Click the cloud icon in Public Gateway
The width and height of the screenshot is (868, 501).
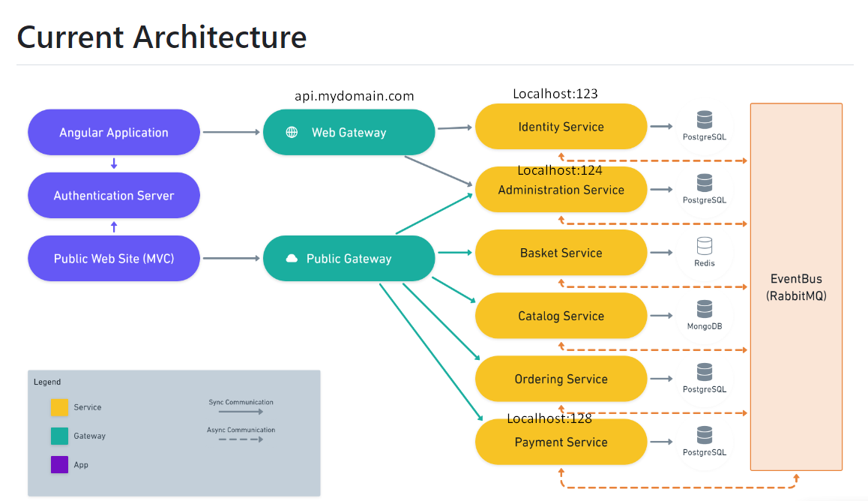[292, 259]
